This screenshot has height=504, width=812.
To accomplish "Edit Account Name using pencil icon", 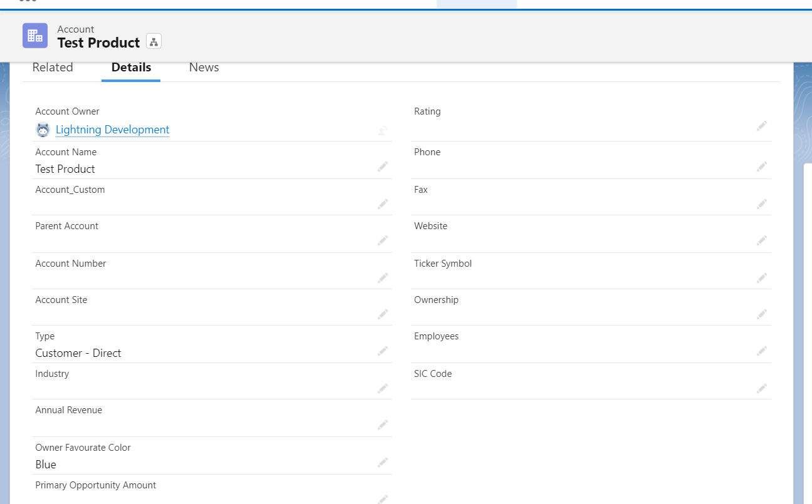I will click(382, 167).
